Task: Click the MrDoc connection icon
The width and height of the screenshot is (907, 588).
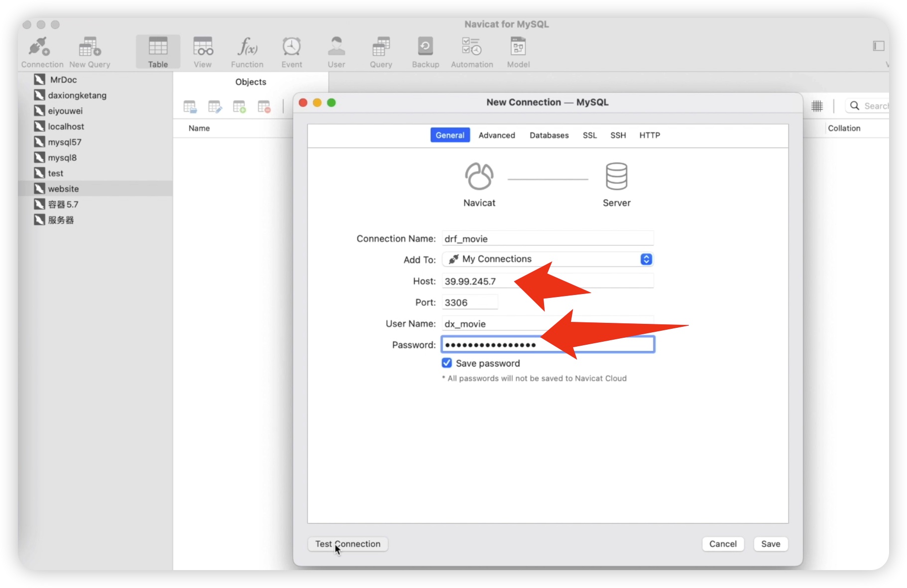Action: (x=40, y=80)
